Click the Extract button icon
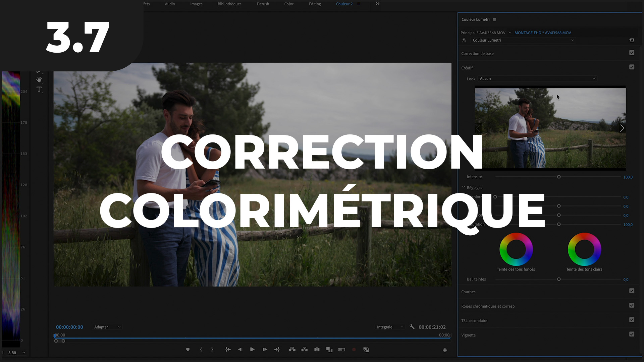 pos(305,350)
